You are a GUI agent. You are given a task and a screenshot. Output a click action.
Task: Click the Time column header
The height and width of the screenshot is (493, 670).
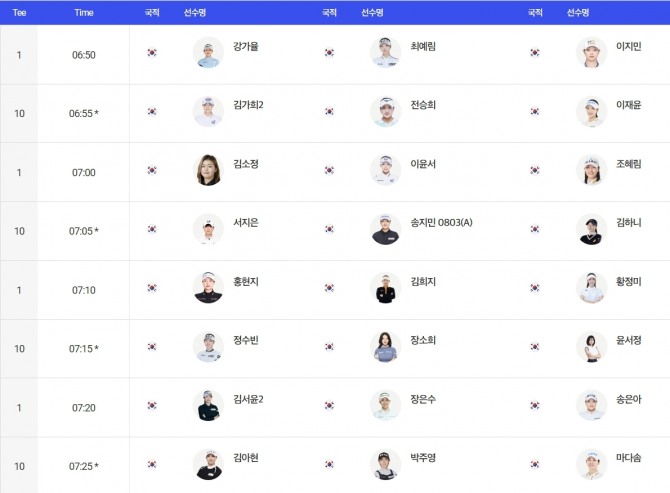84,13
